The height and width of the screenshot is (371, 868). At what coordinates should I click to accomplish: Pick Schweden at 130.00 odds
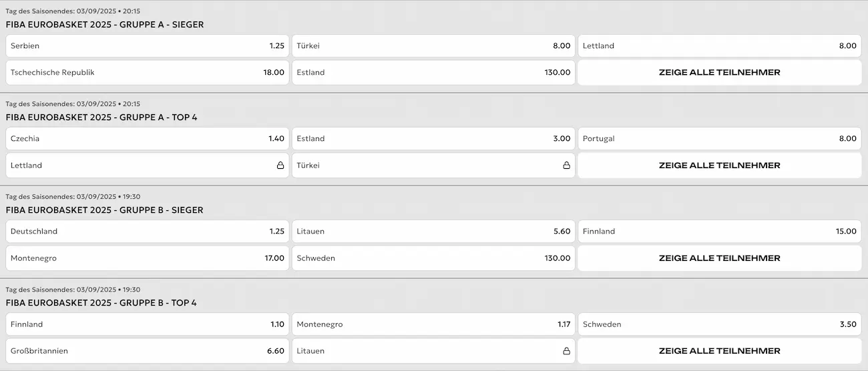[x=433, y=258]
